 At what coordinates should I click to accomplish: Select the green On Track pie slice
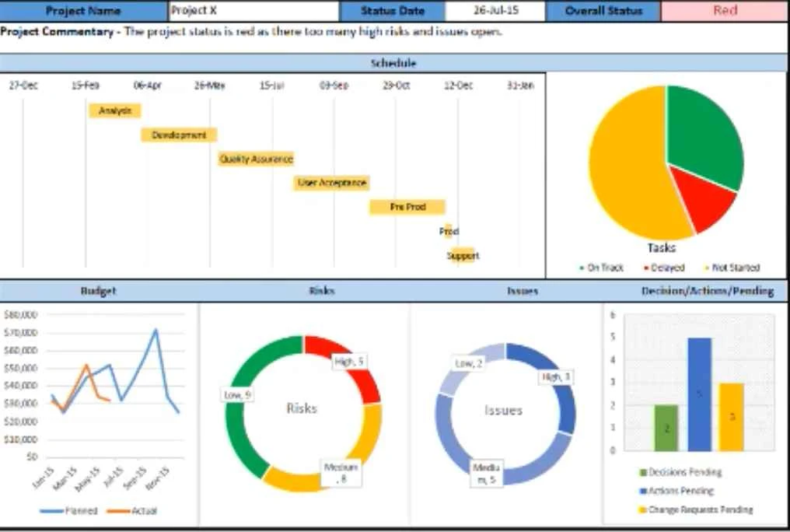click(x=705, y=134)
